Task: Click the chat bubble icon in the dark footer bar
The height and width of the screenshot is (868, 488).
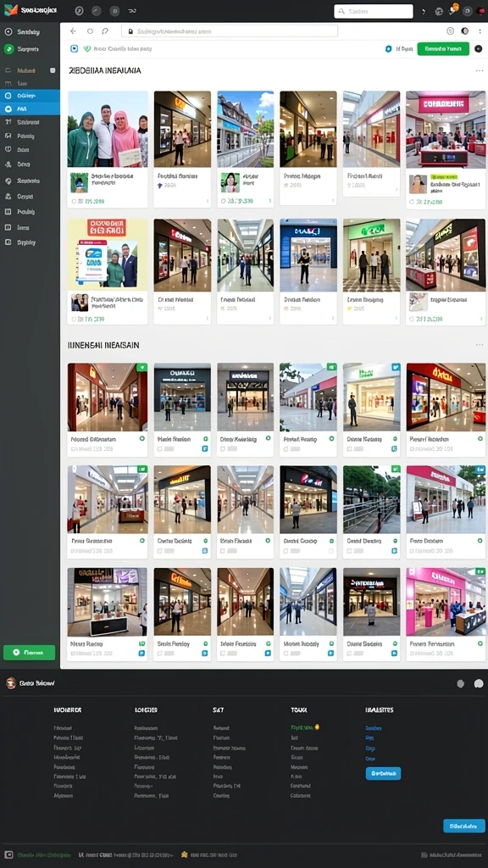Action: [x=479, y=684]
